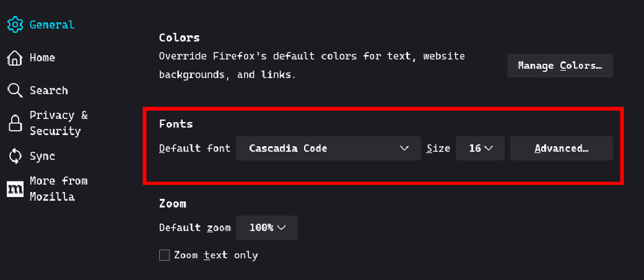Click the Advanced fonts button
Screen dimensions: 644x280
(x=562, y=149)
